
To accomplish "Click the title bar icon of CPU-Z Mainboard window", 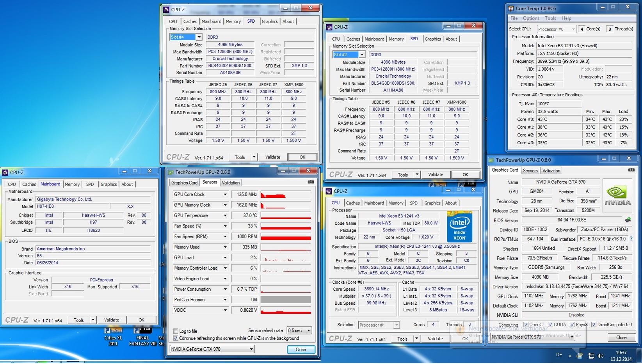I will click(x=5, y=172).
